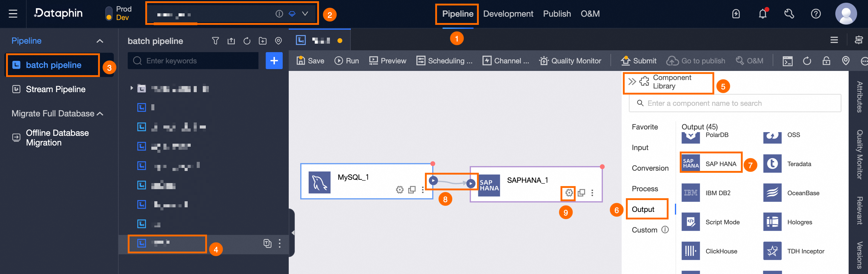Open the project selector dropdown chevron
This screenshot has width=868, height=274.
305,14
